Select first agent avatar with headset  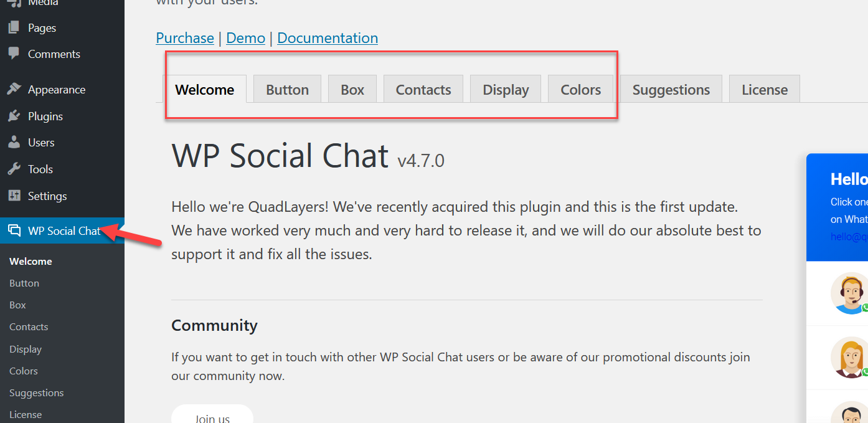849,293
